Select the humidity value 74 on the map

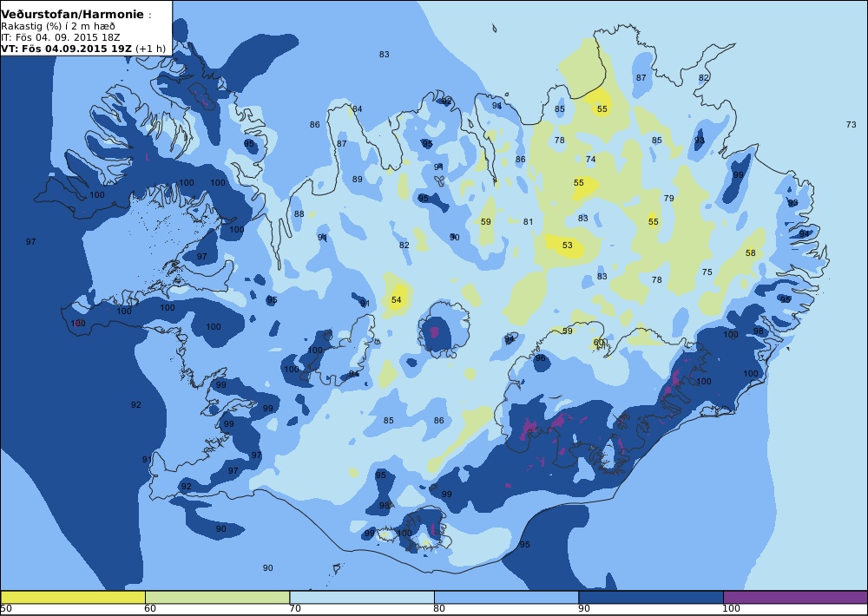click(590, 160)
